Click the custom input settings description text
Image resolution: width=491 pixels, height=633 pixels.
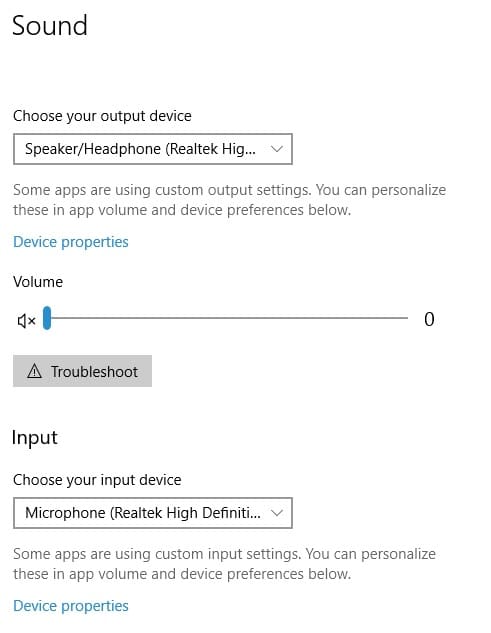[225, 564]
